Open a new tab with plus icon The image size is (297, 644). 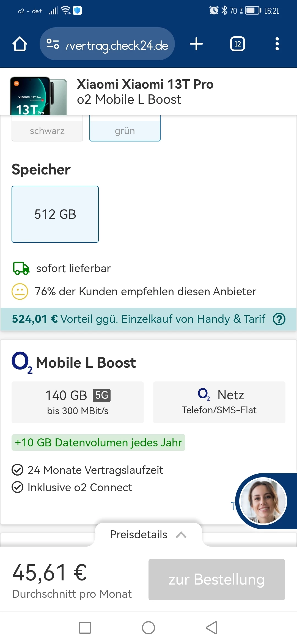click(196, 44)
